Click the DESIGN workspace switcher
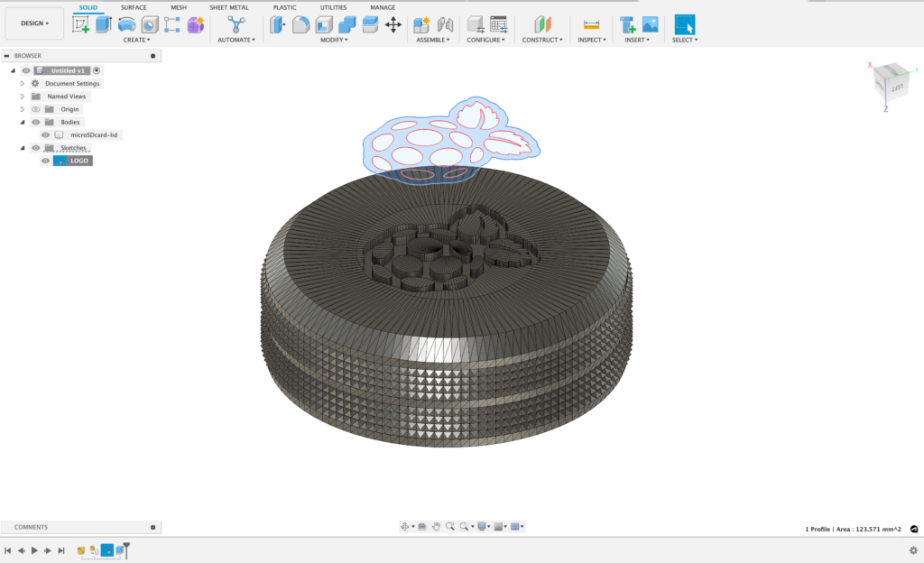The width and height of the screenshot is (924, 563). click(33, 23)
